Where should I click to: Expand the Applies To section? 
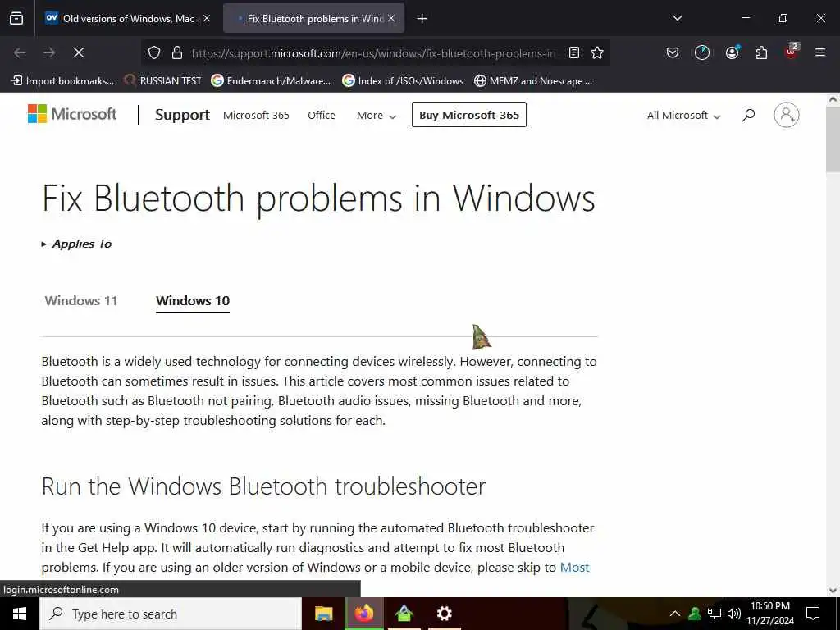76,244
